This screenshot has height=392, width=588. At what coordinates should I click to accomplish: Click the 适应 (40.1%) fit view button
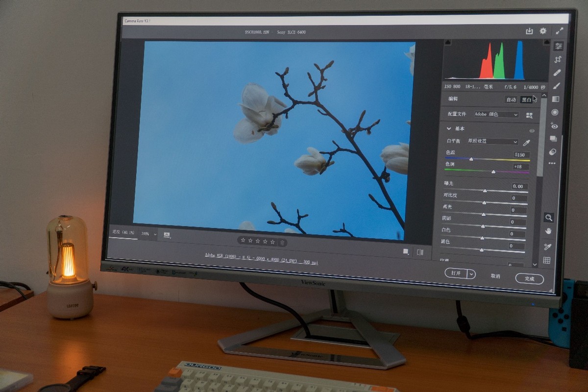(x=123, y=232)
